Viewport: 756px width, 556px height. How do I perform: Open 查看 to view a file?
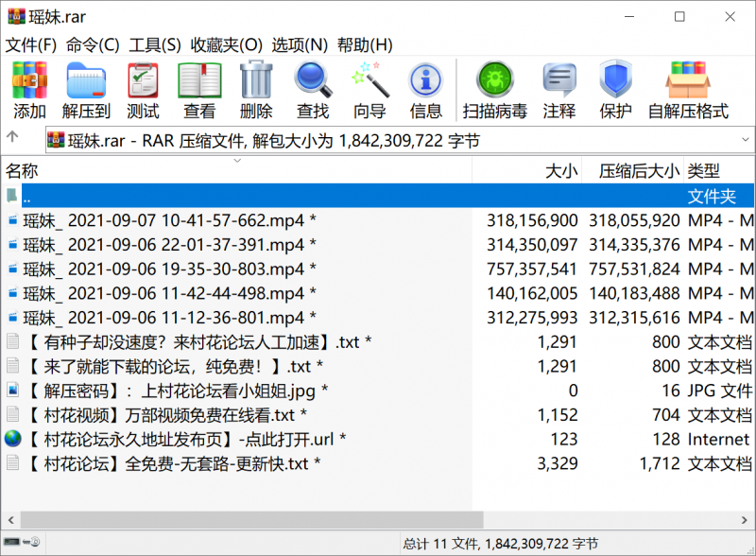[x=199, y=88]
